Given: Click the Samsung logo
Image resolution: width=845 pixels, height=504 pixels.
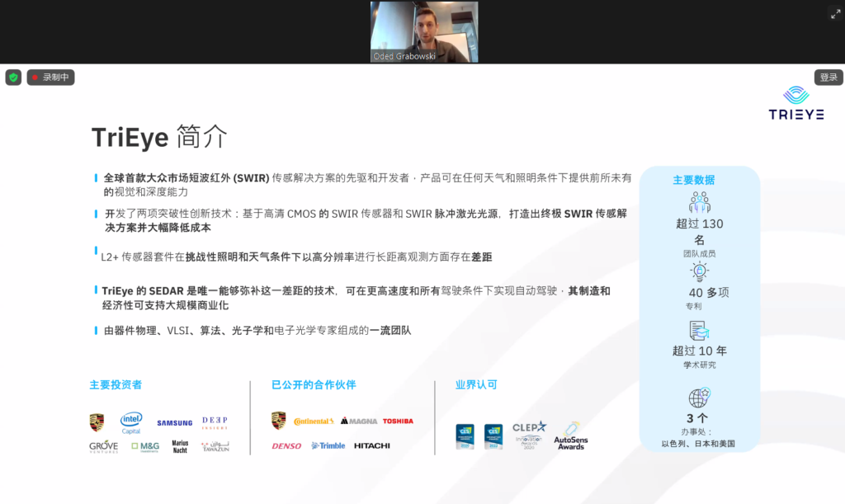Looking at the screenshot, I should [x=175, y=423].
